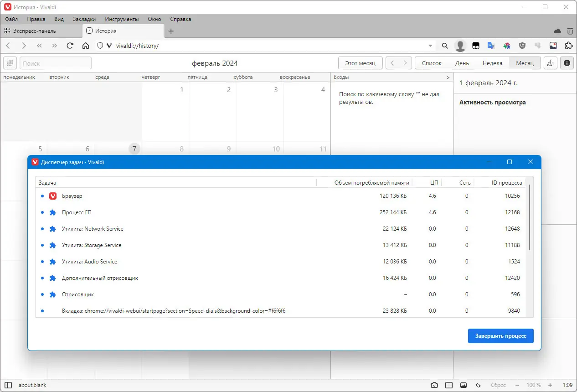
Task: Go to the previous month arrow
Action: coord(392,63)
